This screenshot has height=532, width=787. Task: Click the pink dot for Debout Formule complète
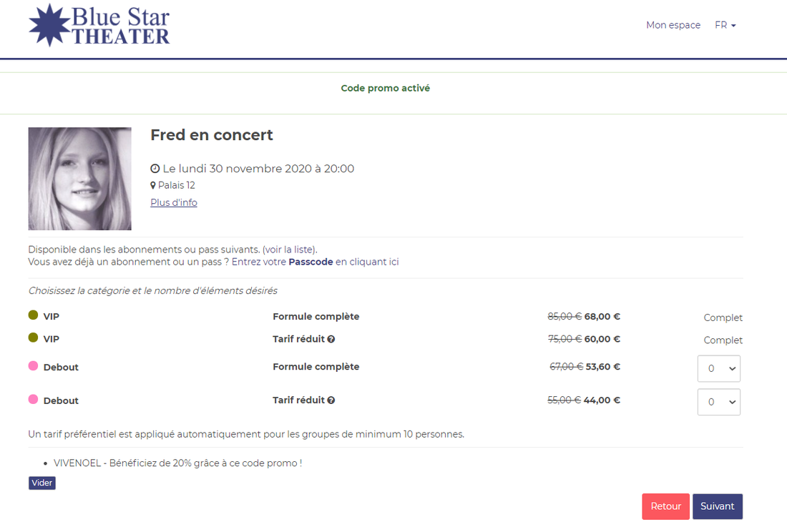(33, 366)
